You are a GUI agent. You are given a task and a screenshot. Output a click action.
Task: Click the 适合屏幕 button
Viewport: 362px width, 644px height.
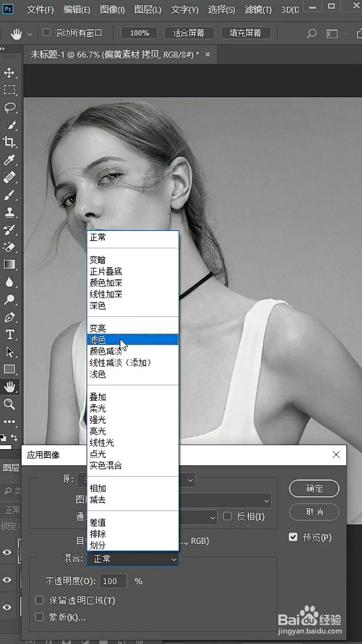189,33
